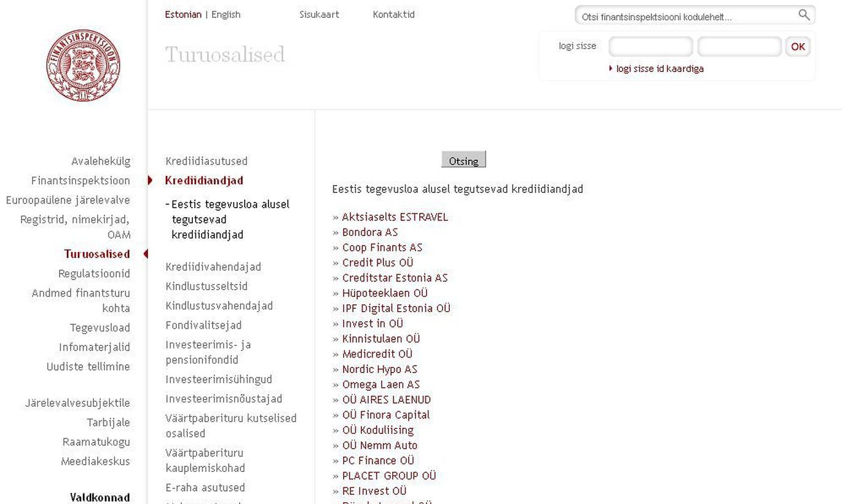
Task: Click the search magnifier icon
Action: click(804, 15)
